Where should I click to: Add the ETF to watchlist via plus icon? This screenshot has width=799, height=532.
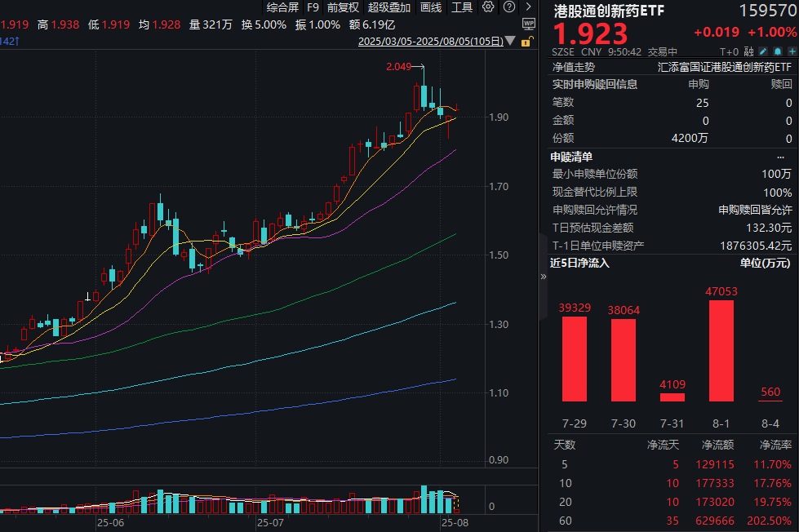coord(792,51)
